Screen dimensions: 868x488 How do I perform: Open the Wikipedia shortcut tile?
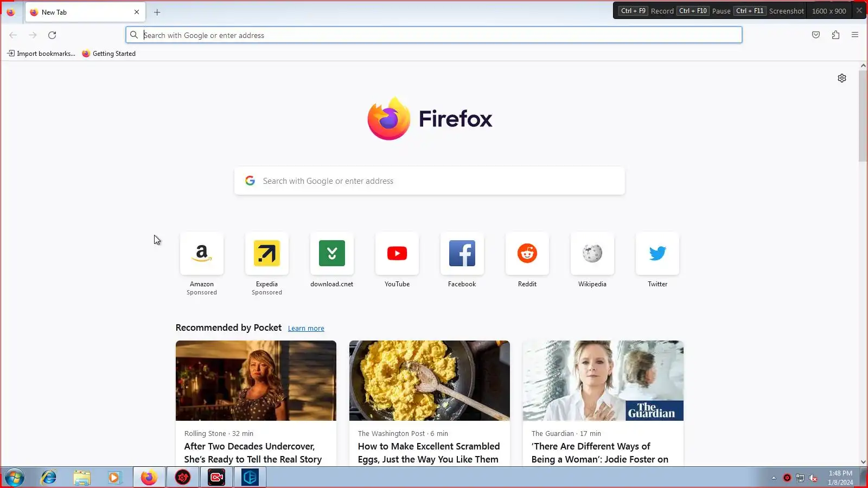pos(592,253)
